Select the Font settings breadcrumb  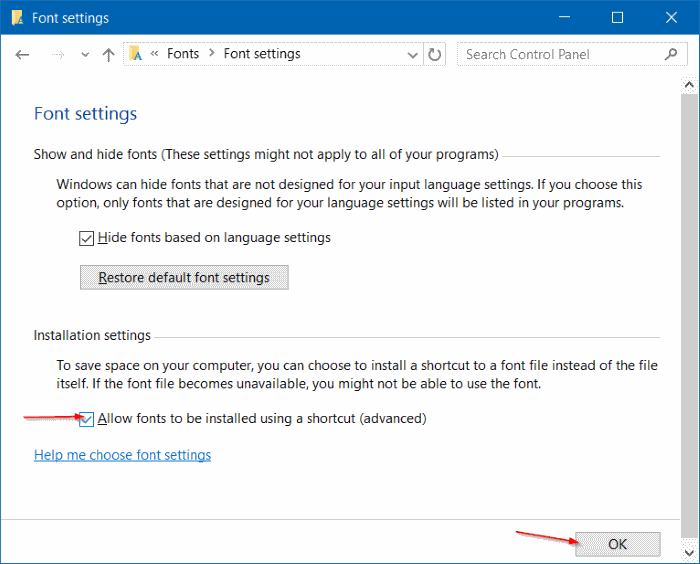point(262,54)
